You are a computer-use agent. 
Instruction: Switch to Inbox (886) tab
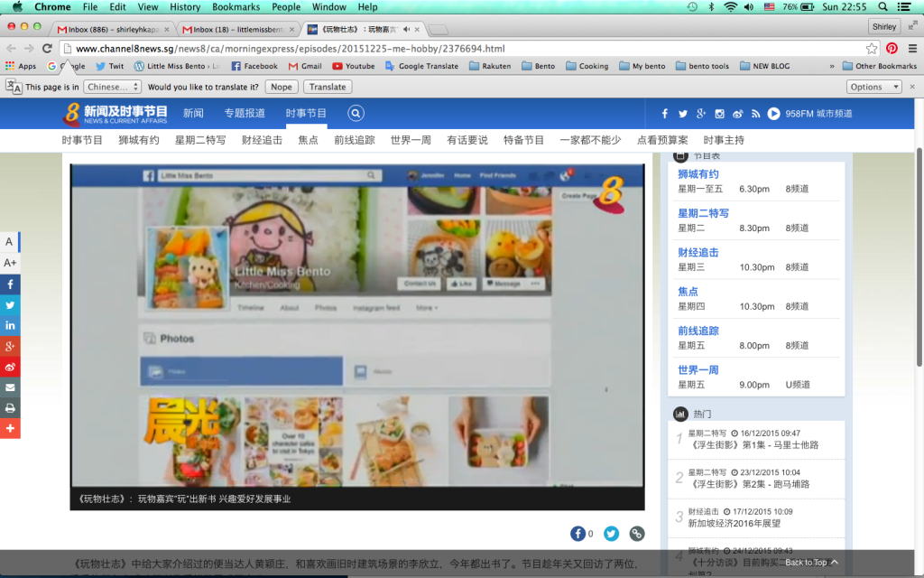[113, 29]
